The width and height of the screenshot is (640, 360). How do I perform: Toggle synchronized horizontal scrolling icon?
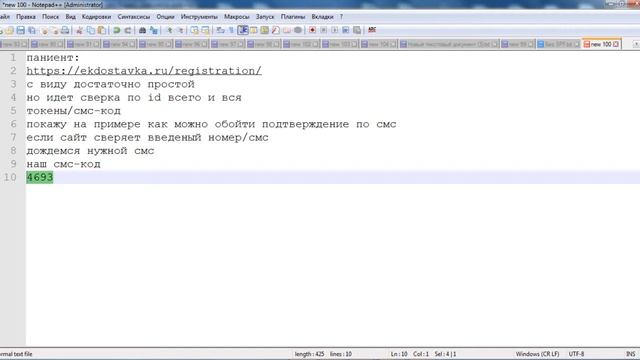pos(205,30)
